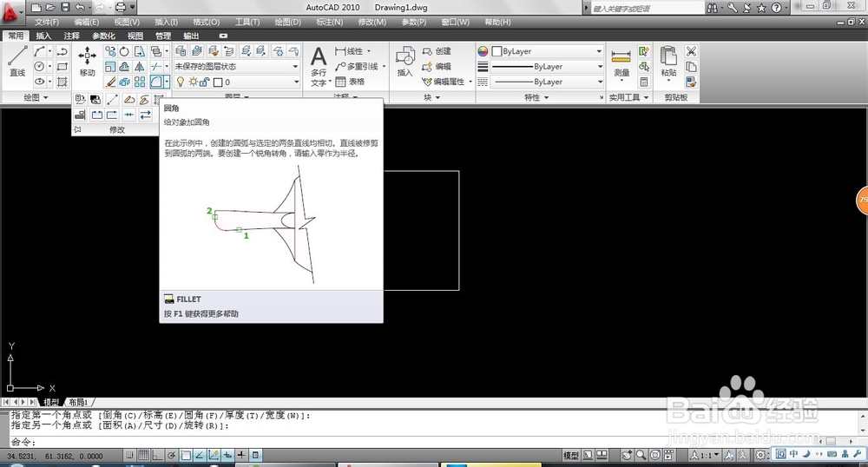Open the annotation scale 1:1 dropdown
Image resolution: width=868 pixels, height=467 pixels.
click(x=705, y=456)
